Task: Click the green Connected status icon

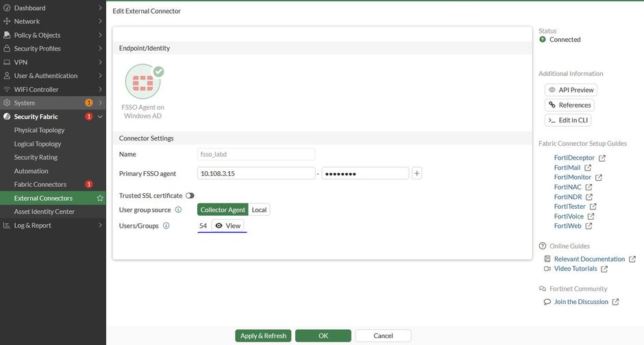Action: click(543, 40)
